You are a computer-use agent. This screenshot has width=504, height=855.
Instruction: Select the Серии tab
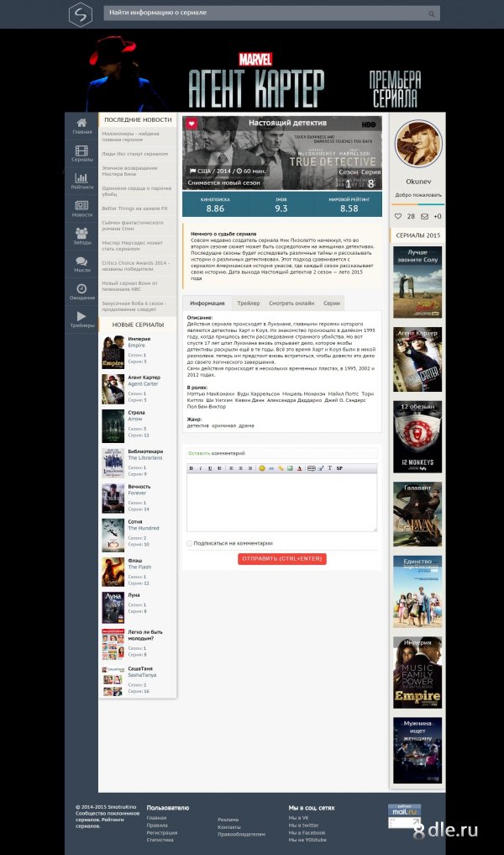[332, 302]
